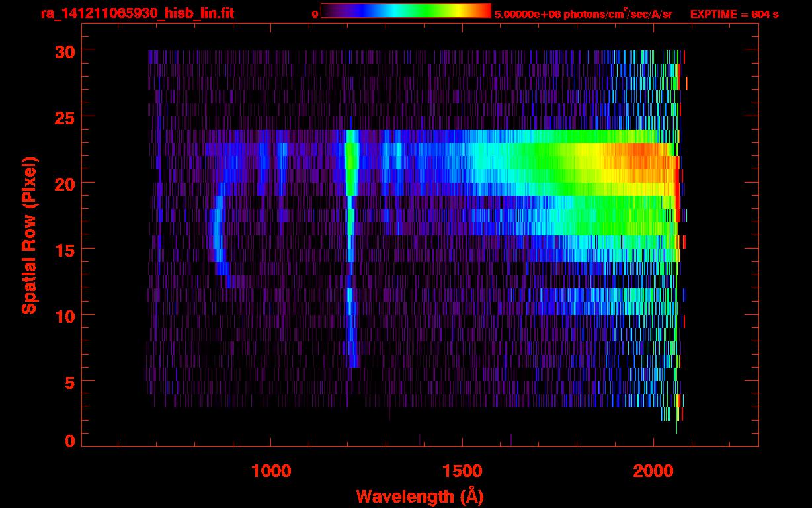
Task: Click the filename ra_141211065930_hisb_lin.fit
Action: click(137, 13)
